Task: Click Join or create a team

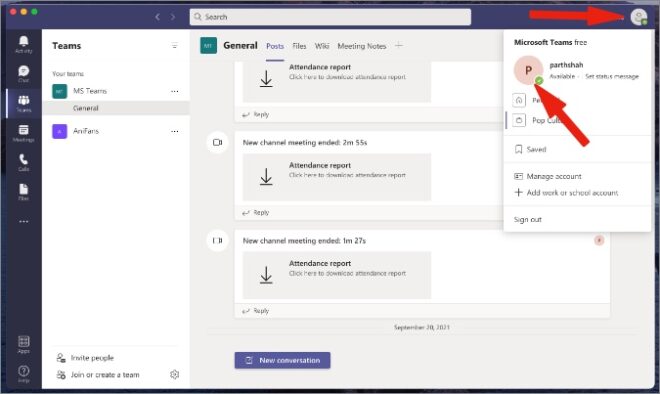Action: click(98, 375)
